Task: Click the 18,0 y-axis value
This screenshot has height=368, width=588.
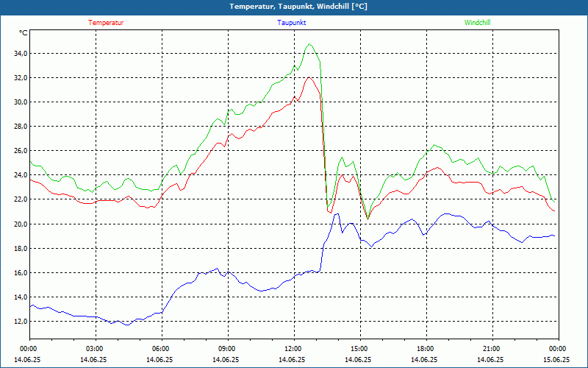Action: [x=21, y=249]
